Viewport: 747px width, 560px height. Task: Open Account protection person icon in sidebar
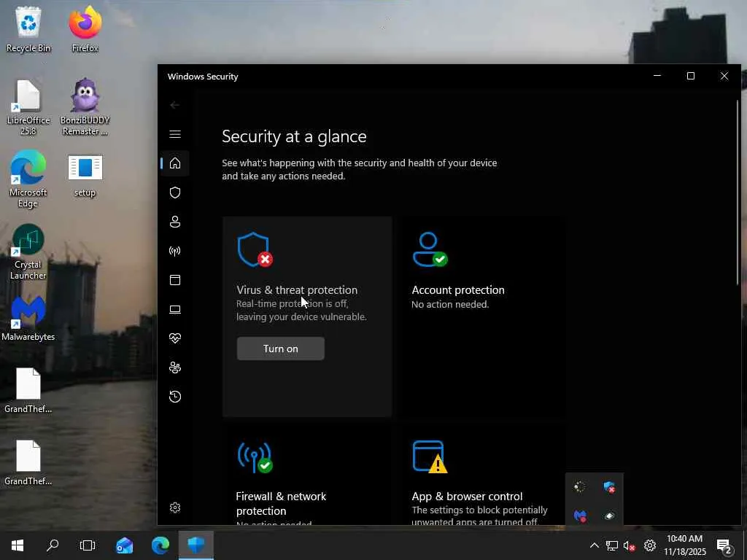[x=175, y=222]
